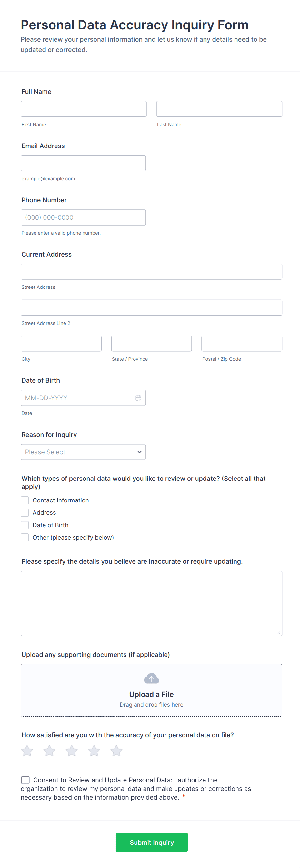The image size is (300, 868).
Task: Select the fifth satisfaction star
Action: coord(116,751)
